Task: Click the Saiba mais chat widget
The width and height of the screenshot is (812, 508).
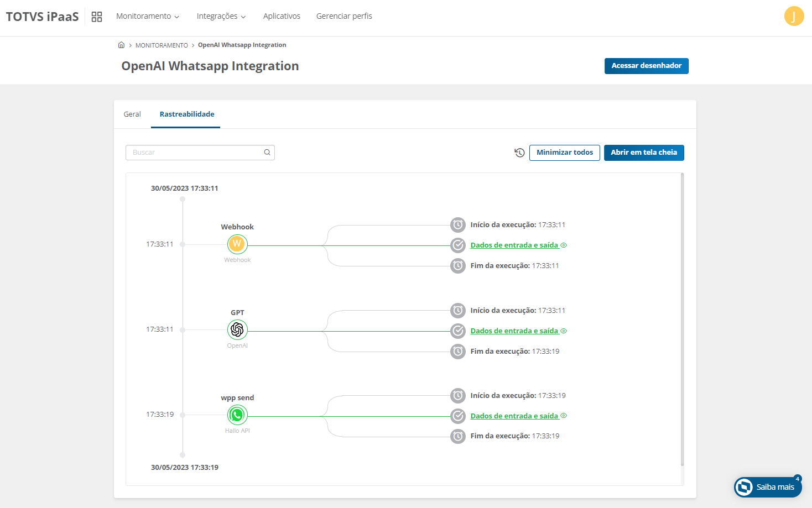Action: click(x=768, y=487)
